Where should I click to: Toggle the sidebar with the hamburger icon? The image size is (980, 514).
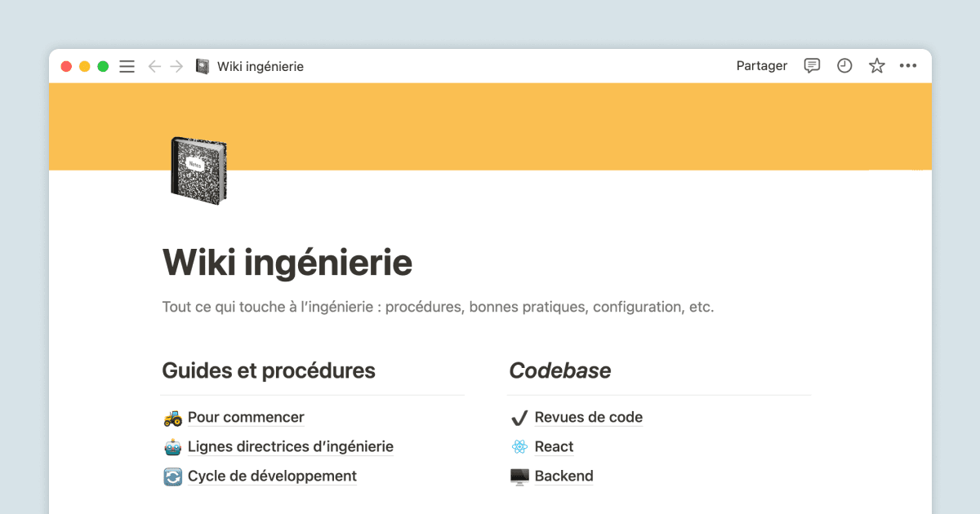[x=127, y=66]
